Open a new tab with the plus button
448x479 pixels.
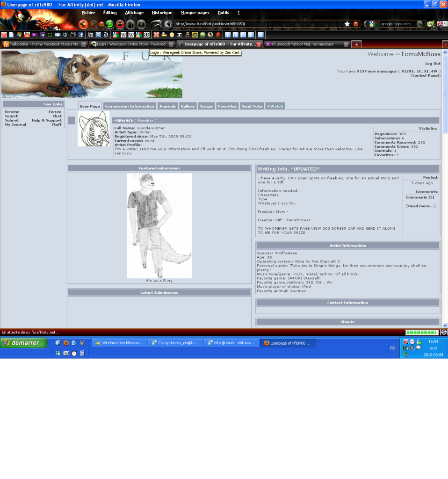pos(356,44)
